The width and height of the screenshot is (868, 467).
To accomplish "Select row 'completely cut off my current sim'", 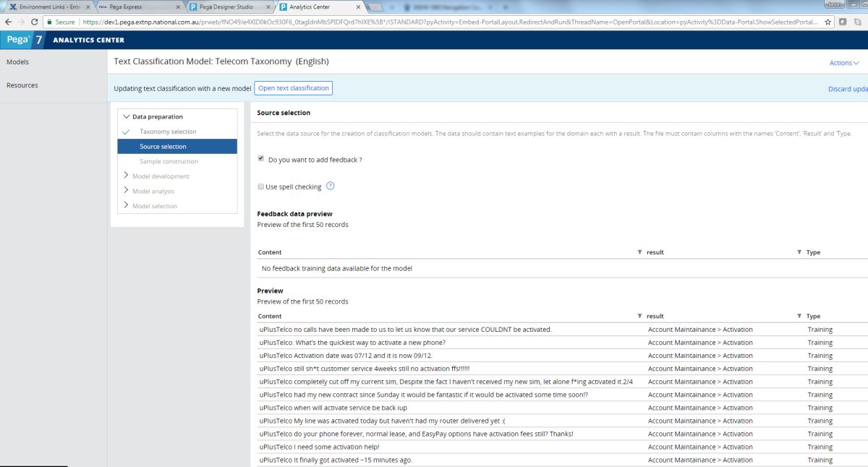I will [562, 382].
